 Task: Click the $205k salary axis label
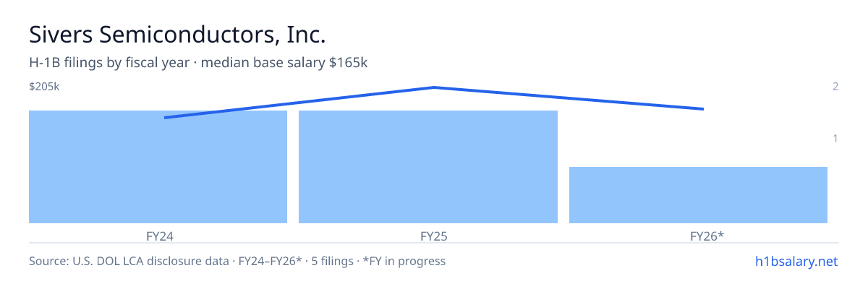(44, 87)
